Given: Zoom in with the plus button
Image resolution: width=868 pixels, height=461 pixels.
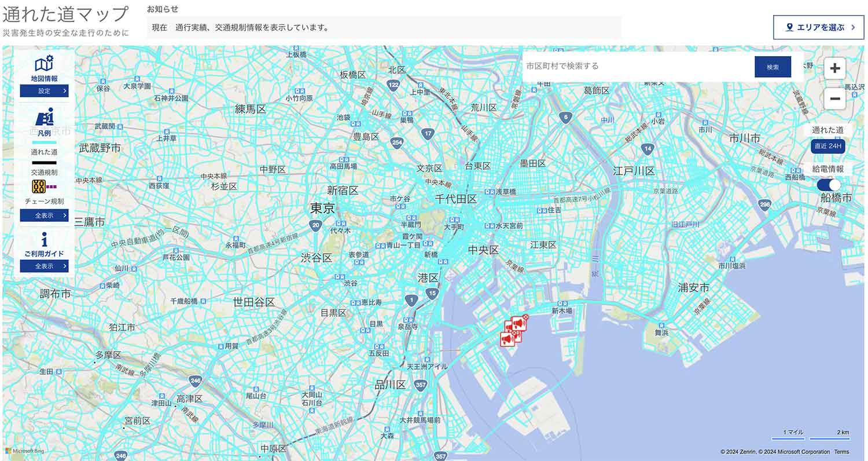Looking at the screenshot, I should click(x=835, y=68).
